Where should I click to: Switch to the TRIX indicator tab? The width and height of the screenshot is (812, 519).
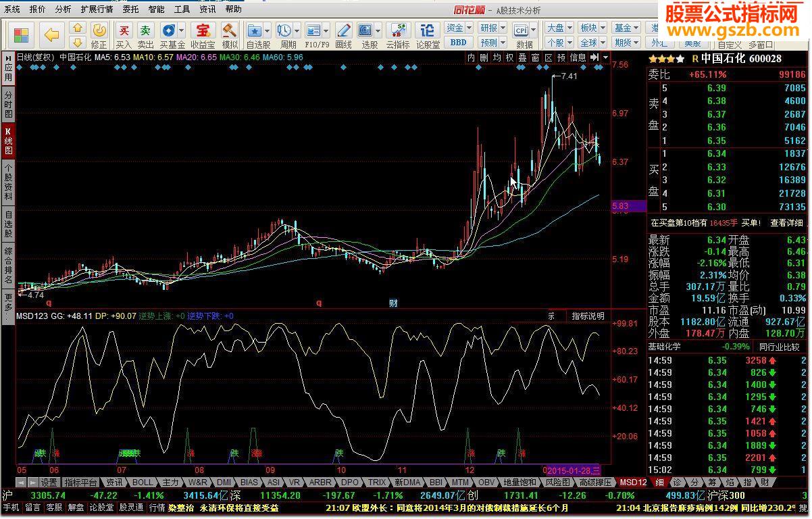377,483
